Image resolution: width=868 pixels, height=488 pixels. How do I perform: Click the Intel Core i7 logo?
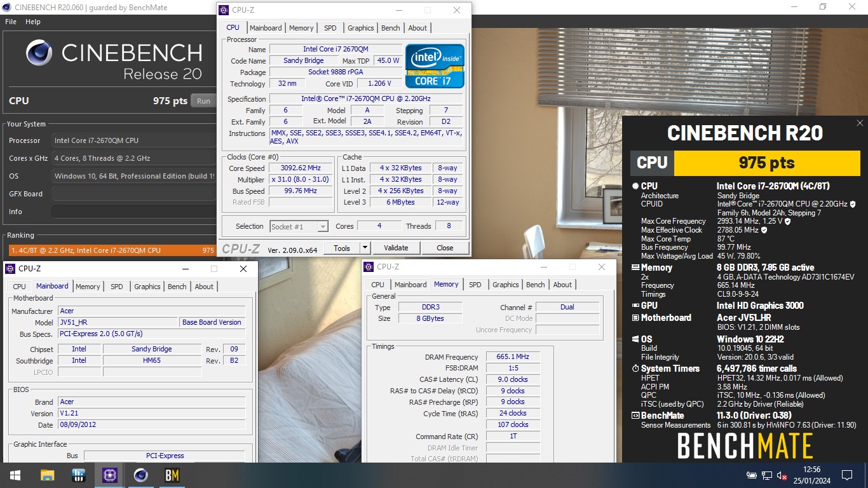click(x=435, y=66)
